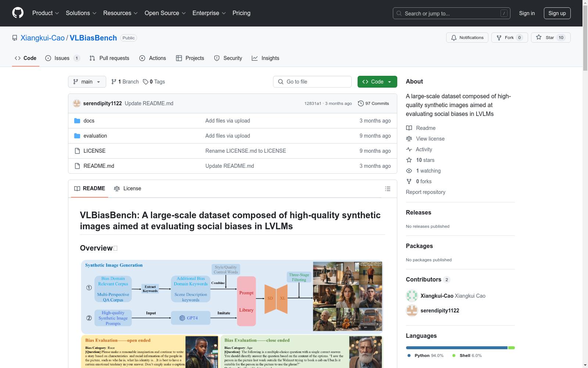Click the search magnifier icon in header

(399, 13)
